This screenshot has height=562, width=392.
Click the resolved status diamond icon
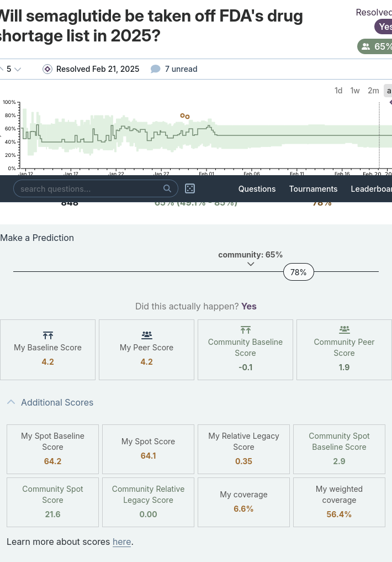47,69
